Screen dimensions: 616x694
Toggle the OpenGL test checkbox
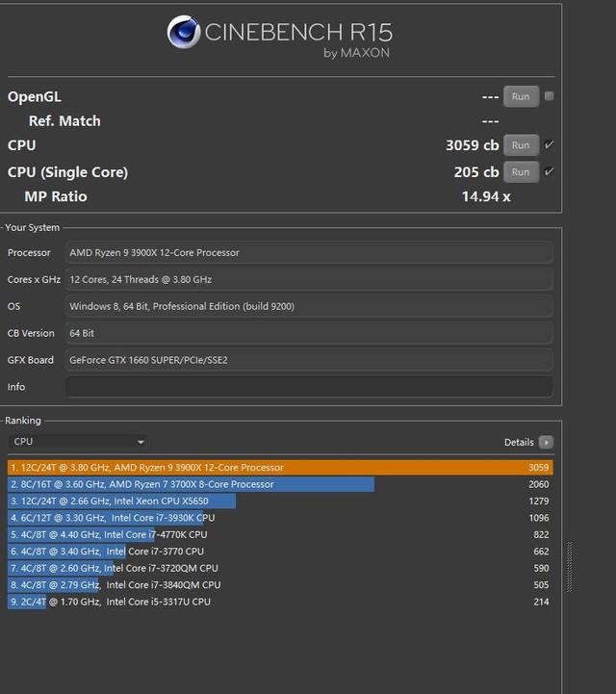(x=550, y=96)
